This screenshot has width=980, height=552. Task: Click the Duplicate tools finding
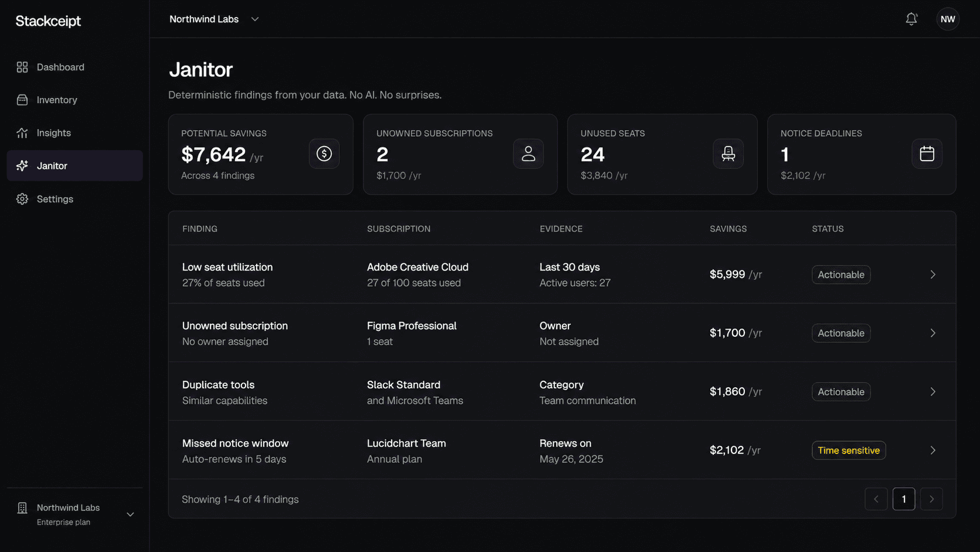tap(218, 385)
